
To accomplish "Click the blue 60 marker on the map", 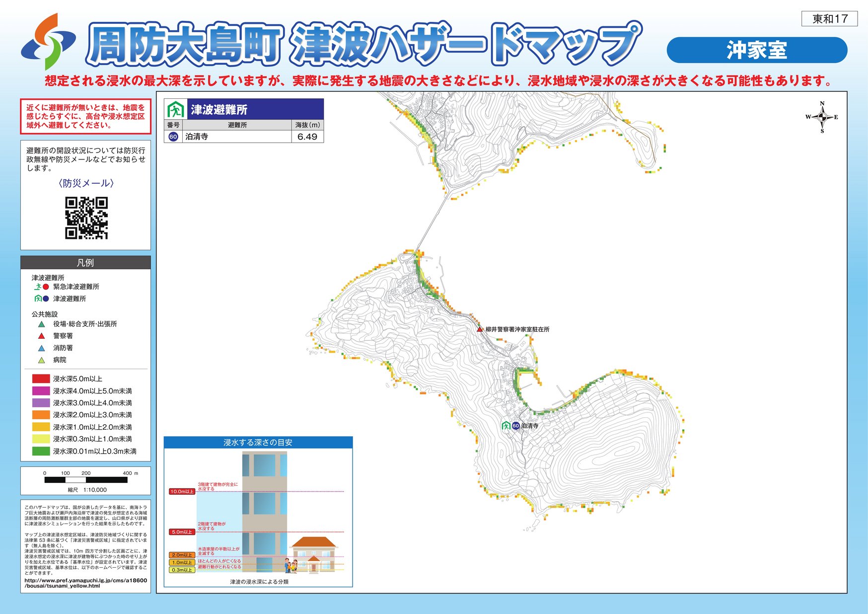I will (x=515, y=426).
